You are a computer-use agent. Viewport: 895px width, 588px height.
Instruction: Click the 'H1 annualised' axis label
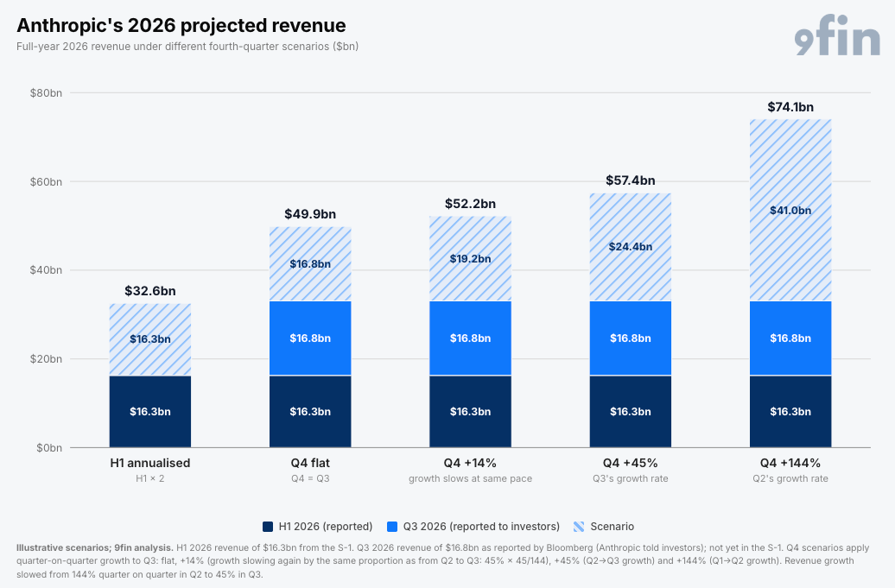tap(150, 463)
